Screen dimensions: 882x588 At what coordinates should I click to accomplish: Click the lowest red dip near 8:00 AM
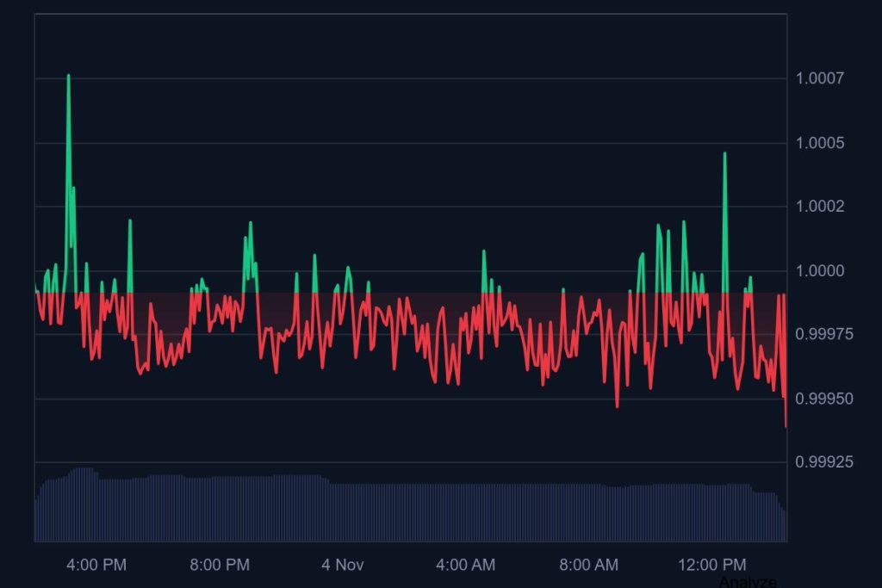(x=618, y=405)
